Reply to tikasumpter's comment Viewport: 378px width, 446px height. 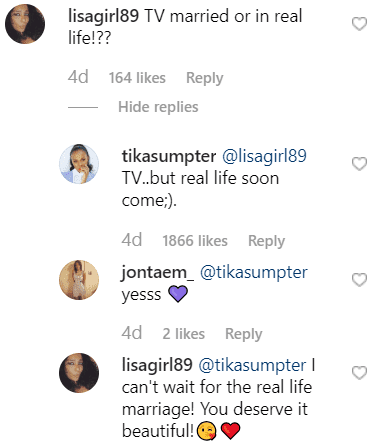[266, 241]
